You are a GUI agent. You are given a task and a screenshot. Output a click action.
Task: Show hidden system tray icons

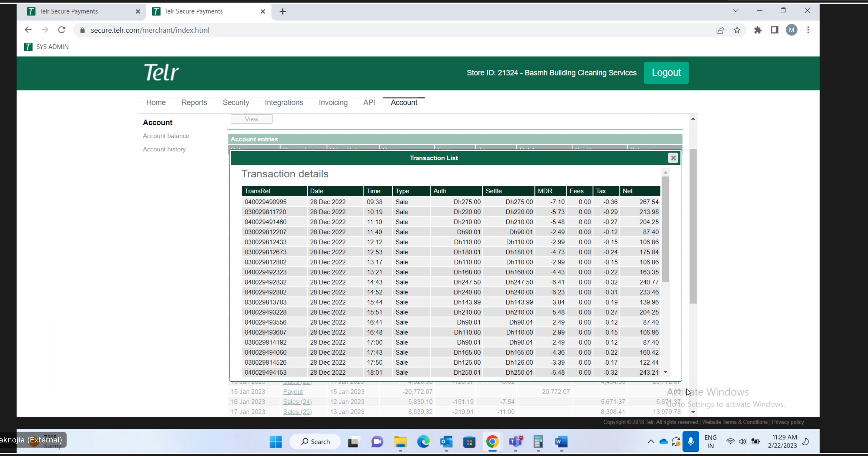(651, 442)
